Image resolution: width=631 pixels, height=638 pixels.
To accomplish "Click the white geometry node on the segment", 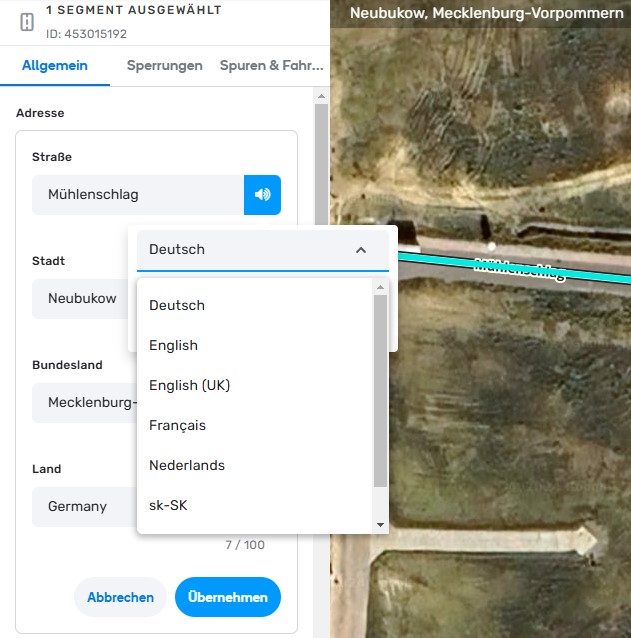I will (491, 245).
